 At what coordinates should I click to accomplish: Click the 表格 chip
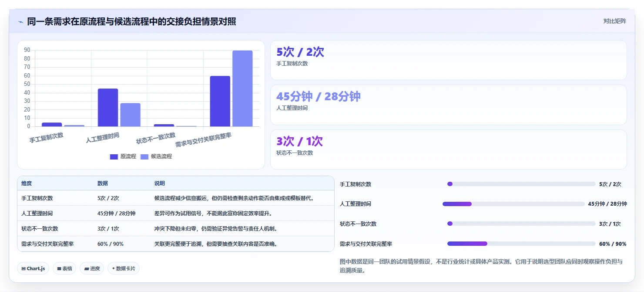64,268
